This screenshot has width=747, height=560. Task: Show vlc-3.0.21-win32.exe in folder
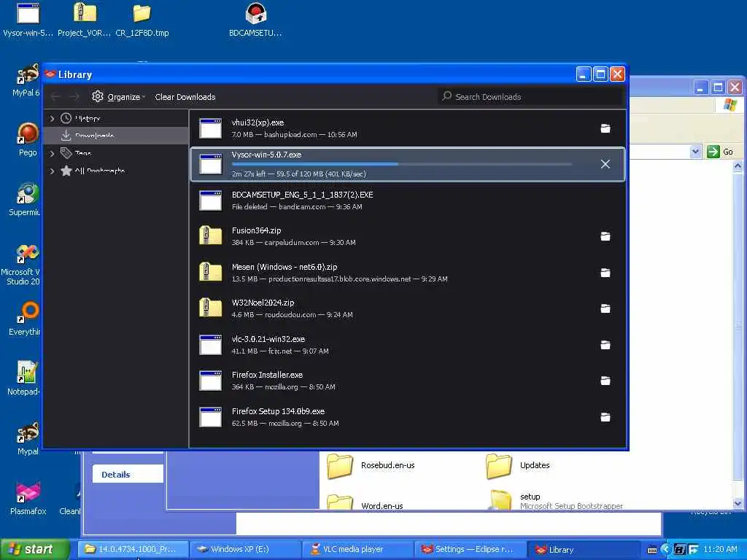point(605,345)
